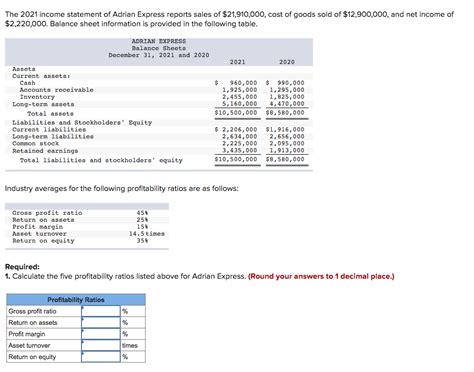Select the 2020 Long-term assets value 4,470,000
Screen dimensions: 474x372
287,104
